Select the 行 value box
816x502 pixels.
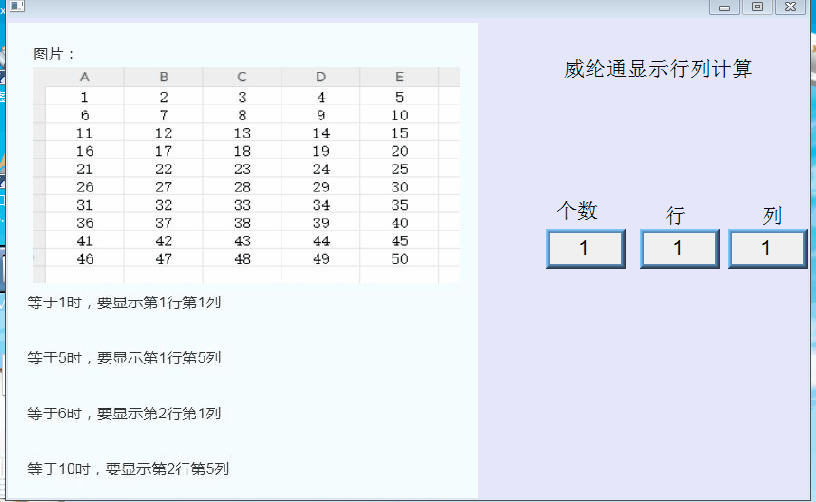click(x=678, y=248)
